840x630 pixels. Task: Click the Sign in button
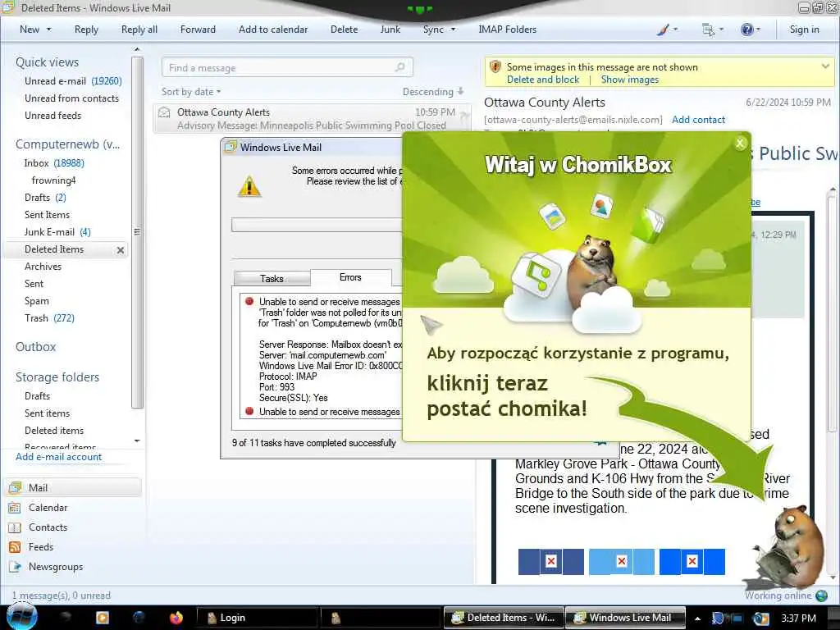point(804,30)
